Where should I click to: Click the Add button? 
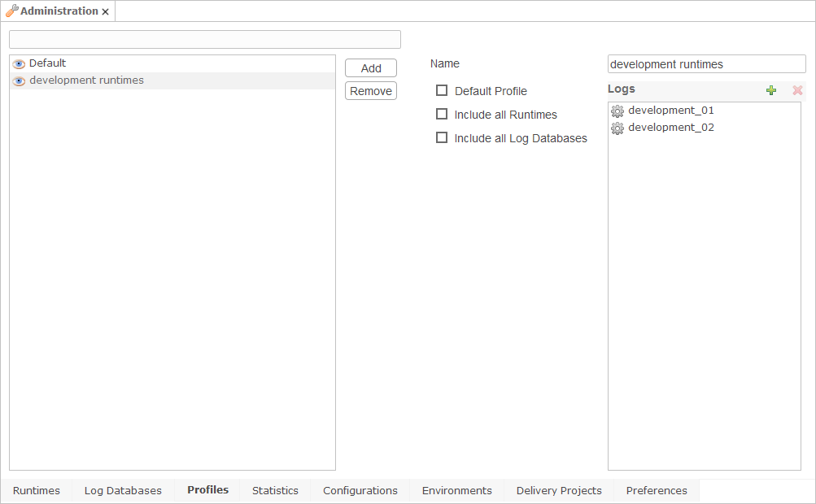370,67
